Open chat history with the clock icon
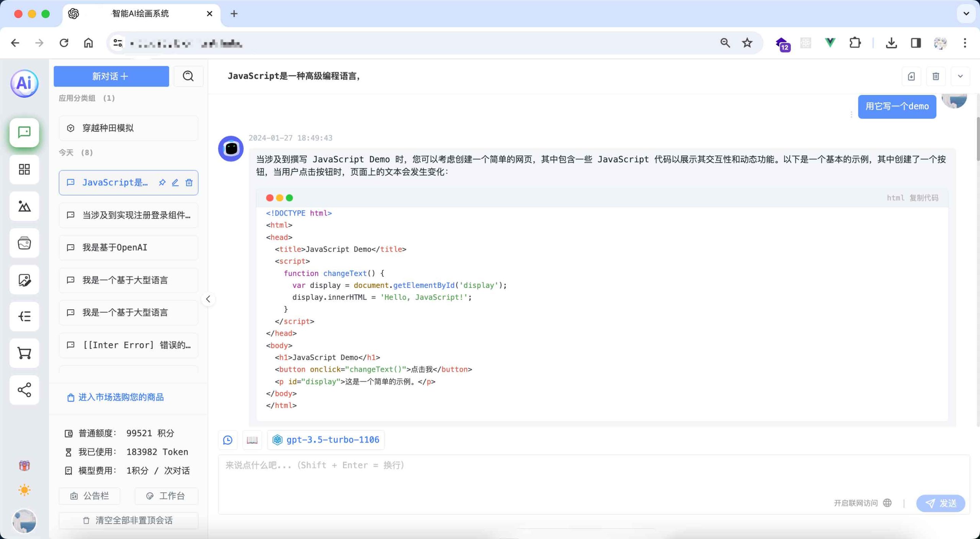The image size is (980, 539). coord(227,440)
